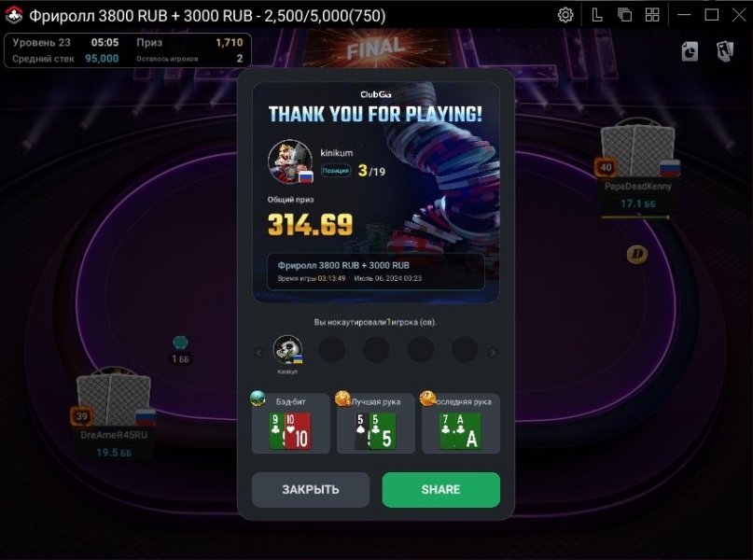Viewport: 753px width, 560px height.
Task: Click the poker app logo icon
Action: 14,15
